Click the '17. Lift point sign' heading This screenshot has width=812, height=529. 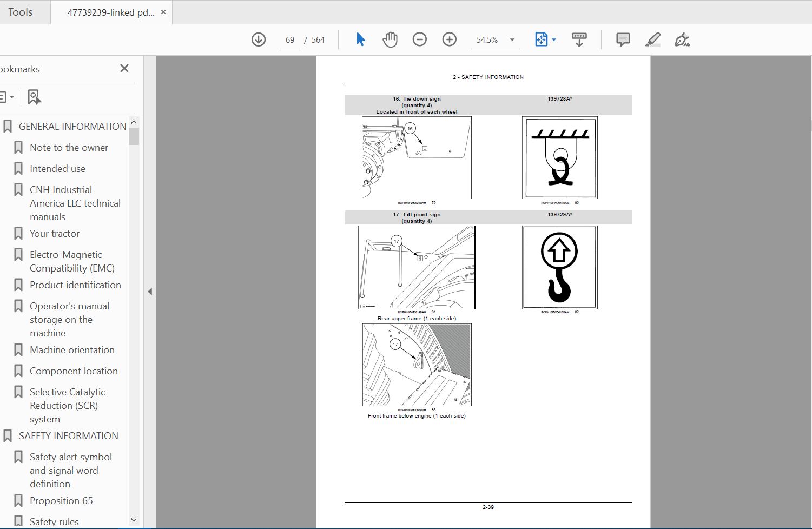[417, 215]
